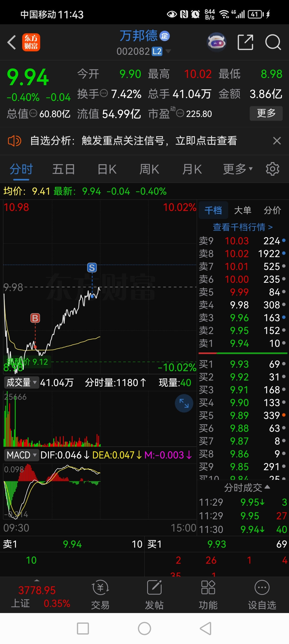289x644 pixels.
Task: Tap the Android back triangle
Action: [206, 629]
